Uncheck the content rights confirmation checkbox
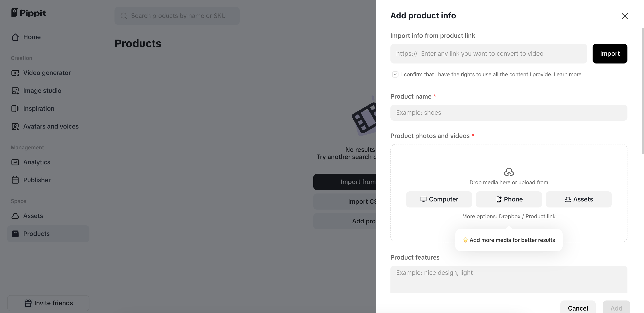Screen dimensions: 644x313 395,74
